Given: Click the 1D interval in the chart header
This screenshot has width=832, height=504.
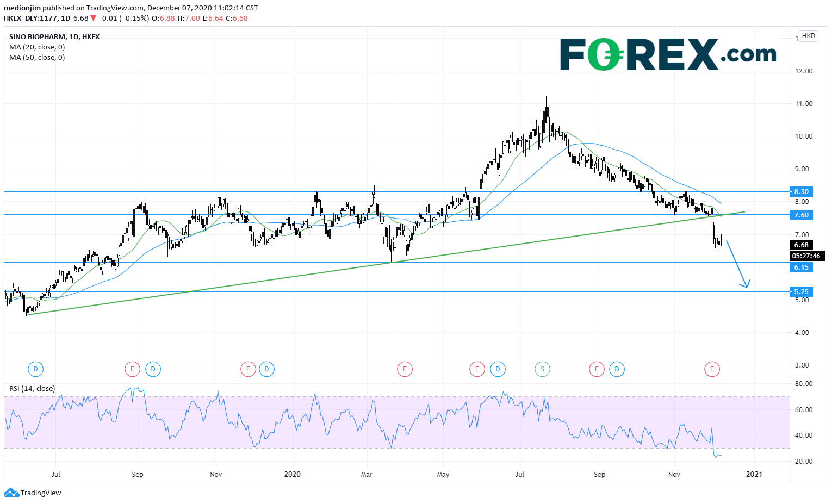Looking at the screenshot, I should tap(65, 18).
